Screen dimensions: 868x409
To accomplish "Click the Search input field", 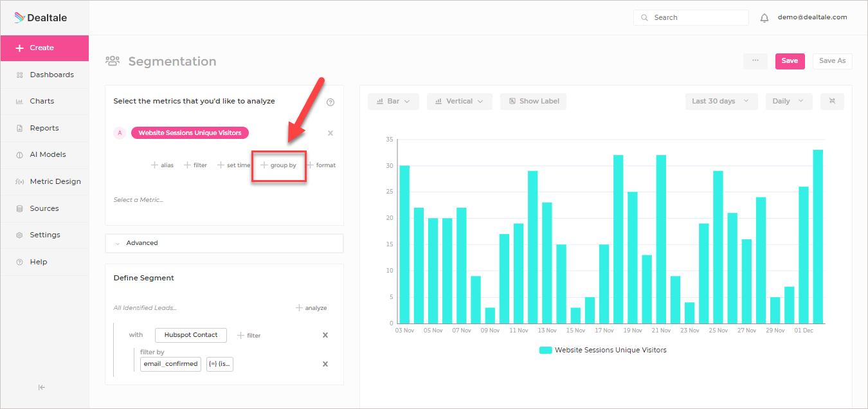I will point(691,17).
